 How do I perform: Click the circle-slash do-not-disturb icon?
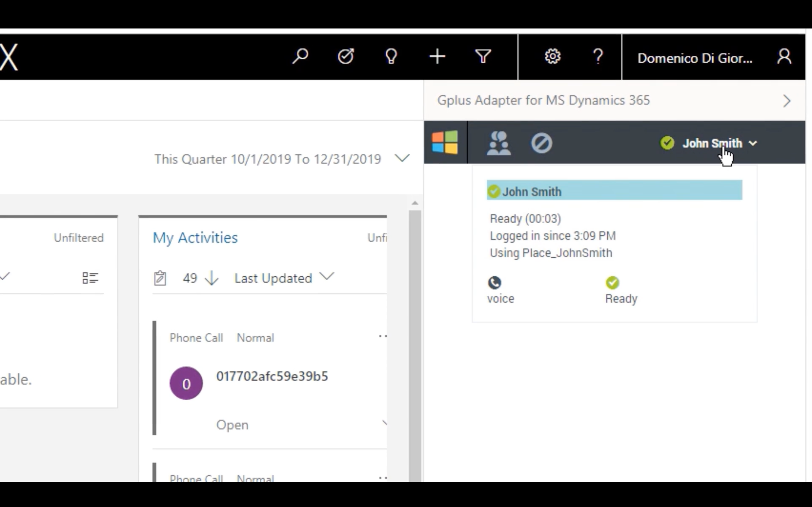[x=542, y=143]
